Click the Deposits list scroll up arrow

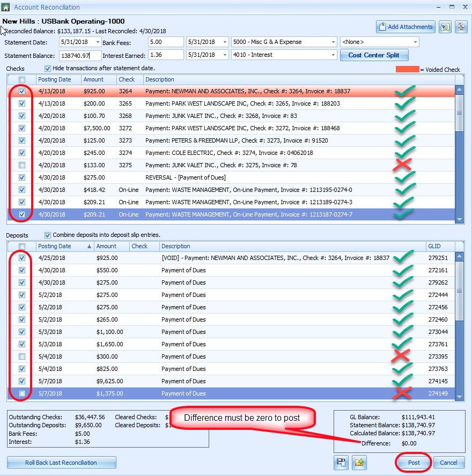click(460, 246)
